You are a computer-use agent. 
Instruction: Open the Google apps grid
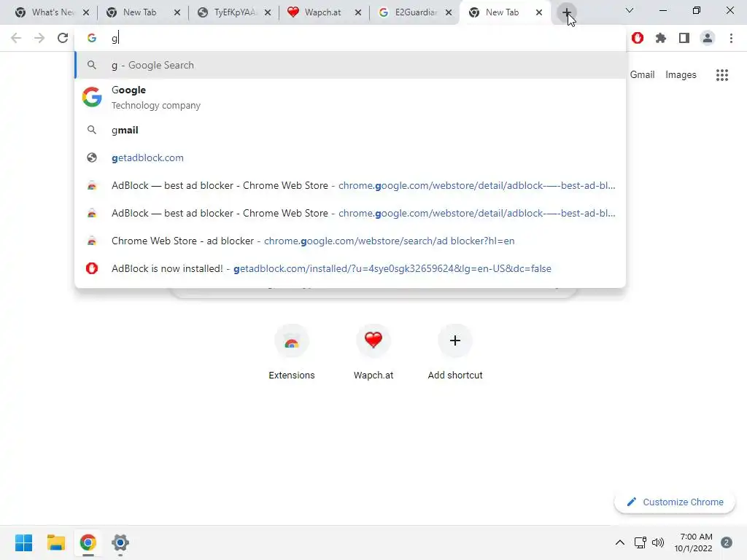coord(722,75)
